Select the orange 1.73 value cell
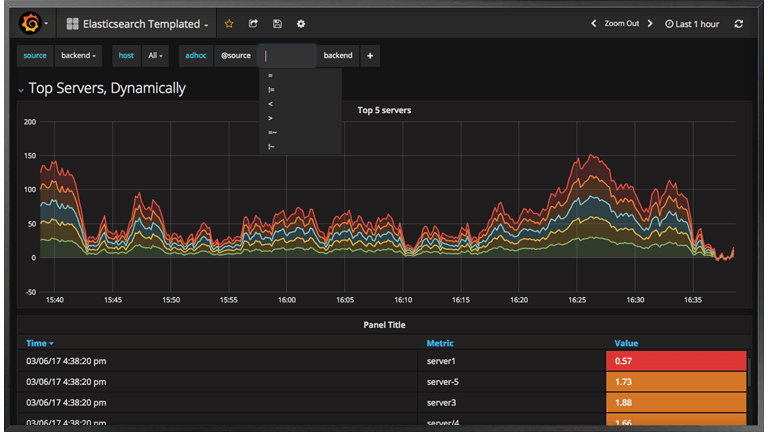 click(676, 382)
